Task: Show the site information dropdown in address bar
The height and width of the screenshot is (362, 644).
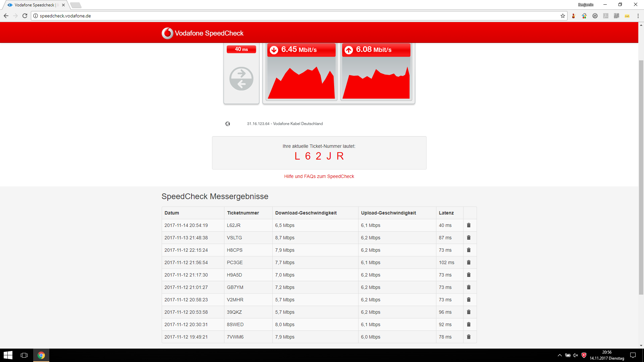Action: tap(35, 15)
